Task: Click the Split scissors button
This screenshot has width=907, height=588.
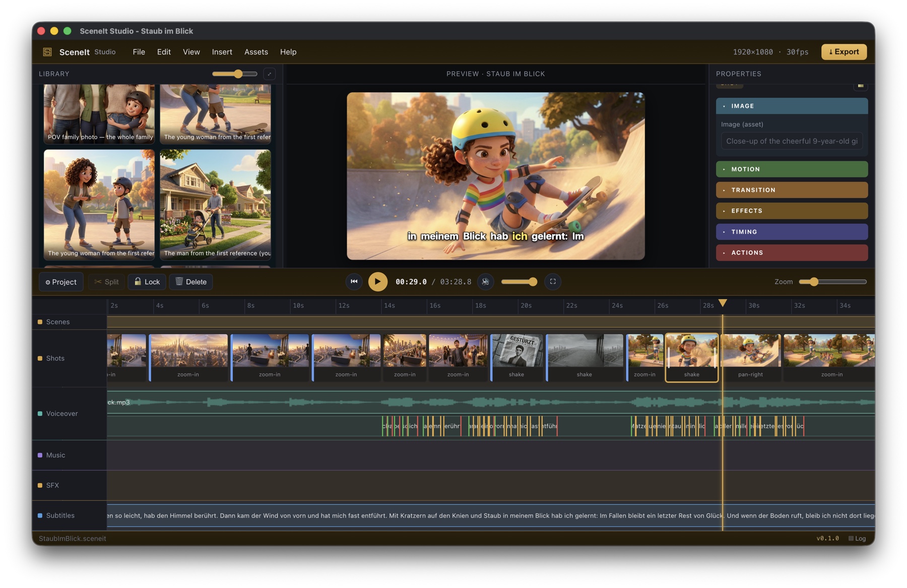Action: 107,282
